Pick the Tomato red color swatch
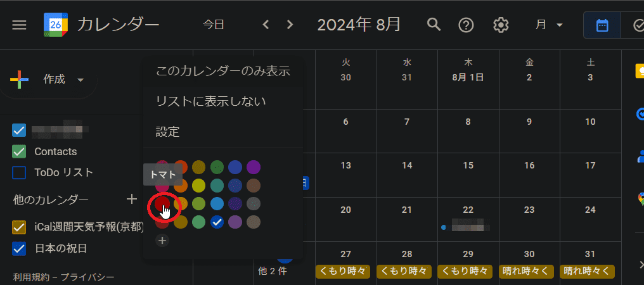 (162, 204)
